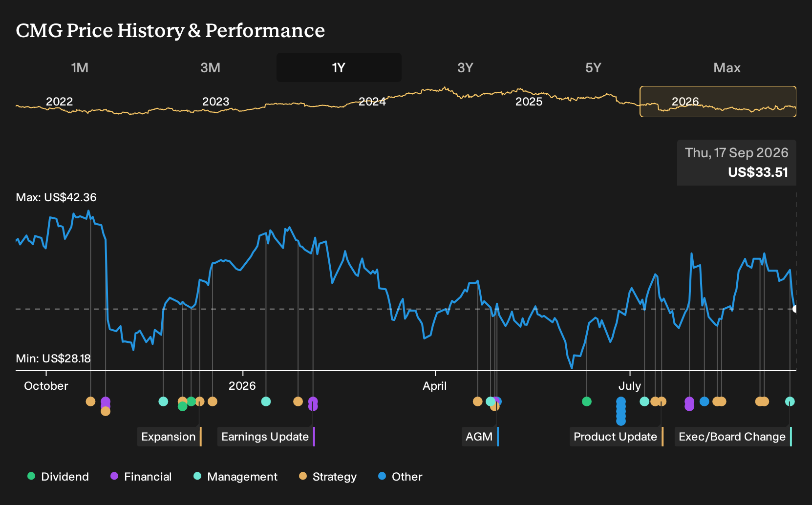The image size is (812, 505).
Task: Open the Product Update event label
Action: (x=617, y=437)
